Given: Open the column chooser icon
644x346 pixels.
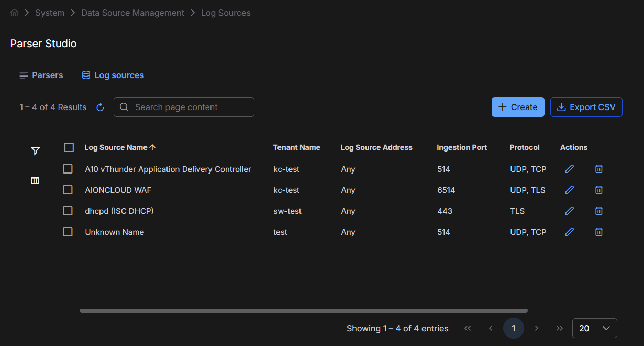Looking at the screenshot, I should [x=35, y=180].
